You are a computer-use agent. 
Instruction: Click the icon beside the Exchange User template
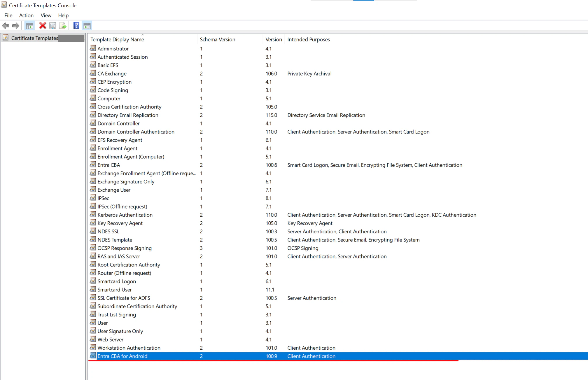pyautogui.click(x=93, y=190)
